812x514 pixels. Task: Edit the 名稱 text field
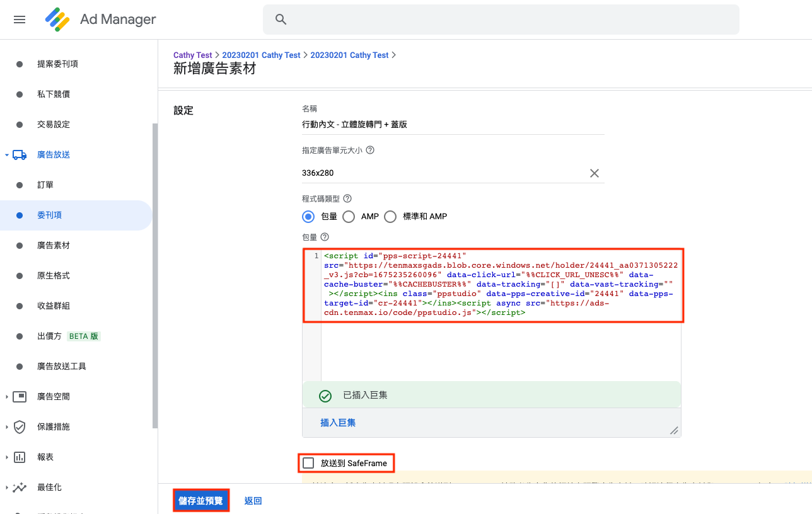pos(453,125)
